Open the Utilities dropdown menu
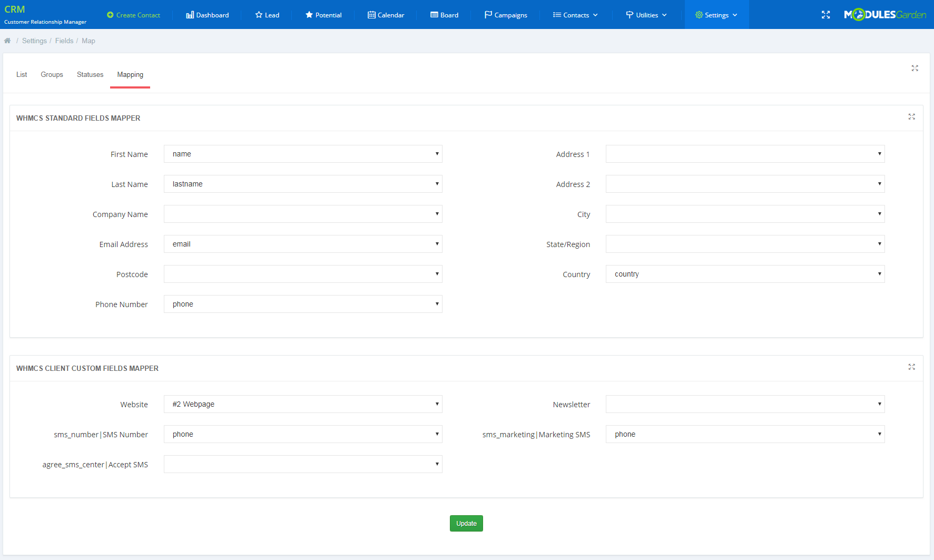This screenshot has height=560, width=934. pyautogui.click(x=646, y=15)
